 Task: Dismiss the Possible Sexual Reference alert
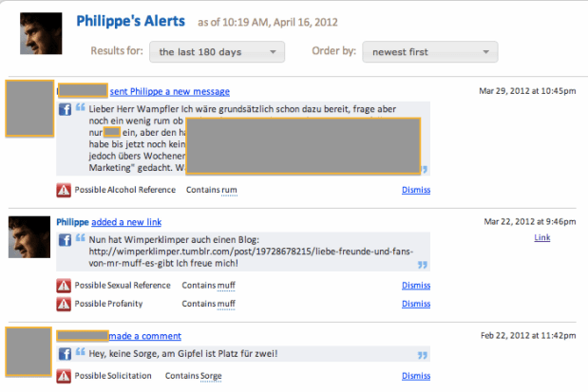[416, 286]
